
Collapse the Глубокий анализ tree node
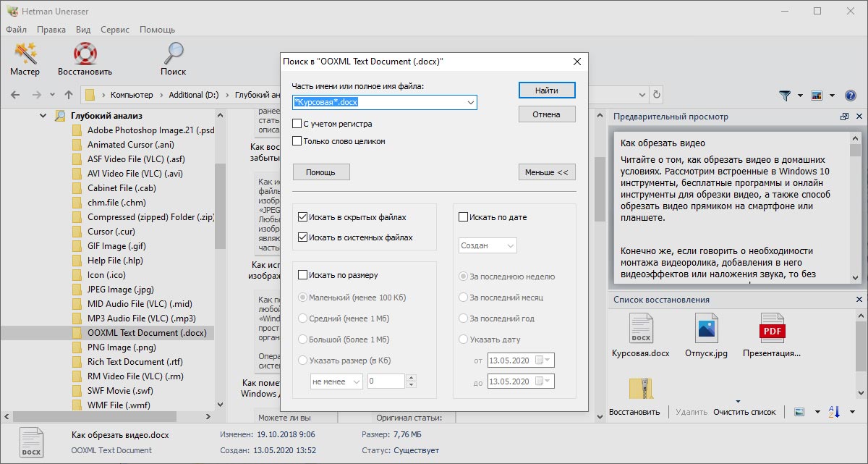42,115
